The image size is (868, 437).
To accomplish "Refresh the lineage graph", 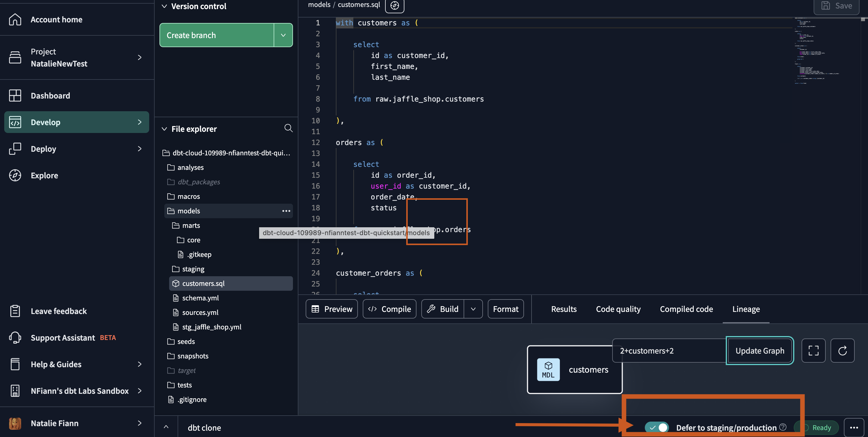I will pos(842,351).
